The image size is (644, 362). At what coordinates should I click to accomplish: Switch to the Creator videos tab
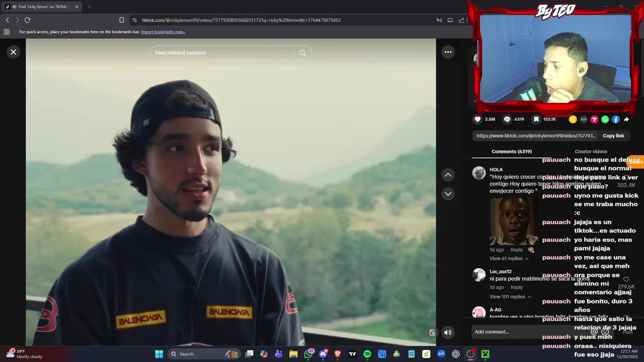[x=591, y=151]
